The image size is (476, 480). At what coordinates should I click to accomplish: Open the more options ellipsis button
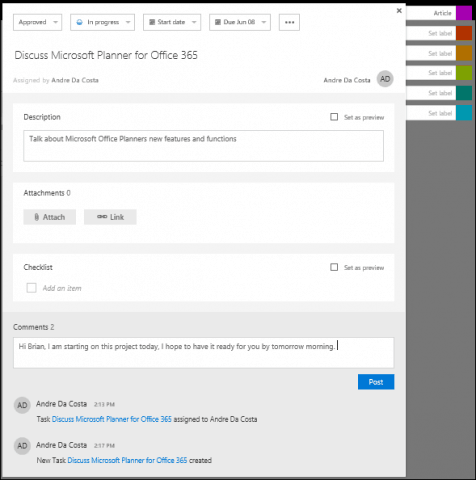tap(289, 22)
